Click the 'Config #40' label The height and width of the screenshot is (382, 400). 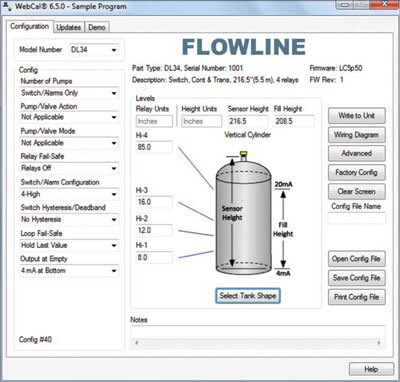(35, 339)
